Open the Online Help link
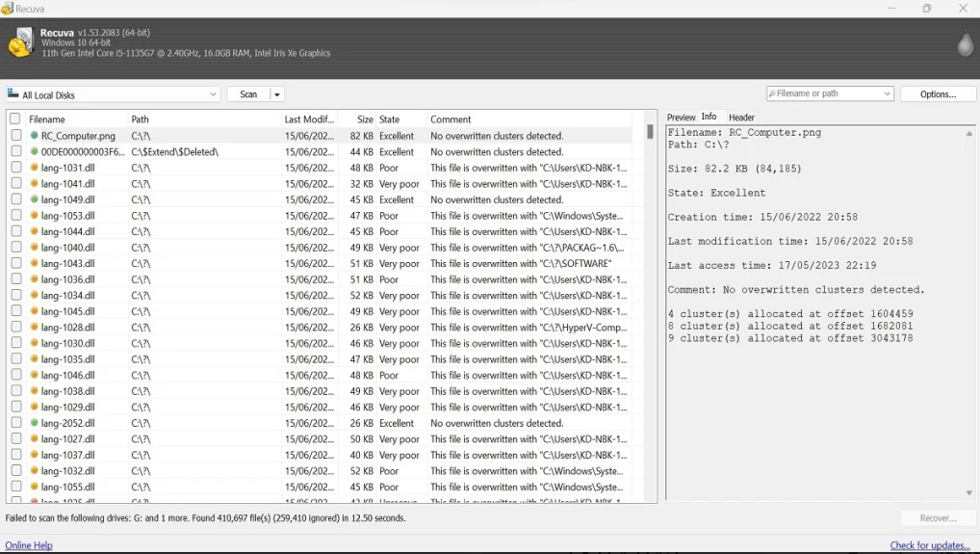 pyautogui.click(x=29, y=545)
